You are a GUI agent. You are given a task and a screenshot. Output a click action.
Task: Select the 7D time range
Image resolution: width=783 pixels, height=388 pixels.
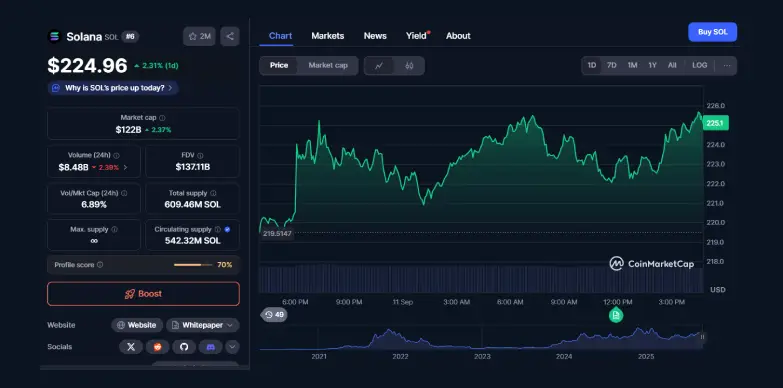612,65
